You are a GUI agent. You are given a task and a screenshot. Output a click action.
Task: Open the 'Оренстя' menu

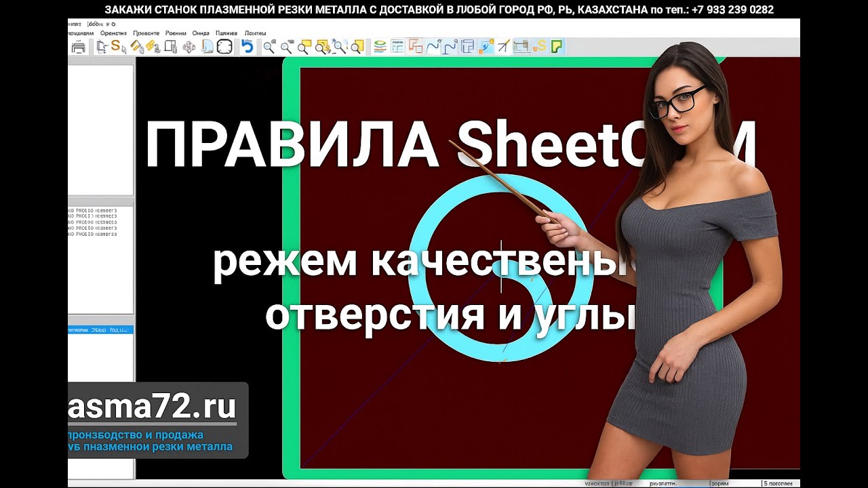pyautogui.click(x=113, y=33)
